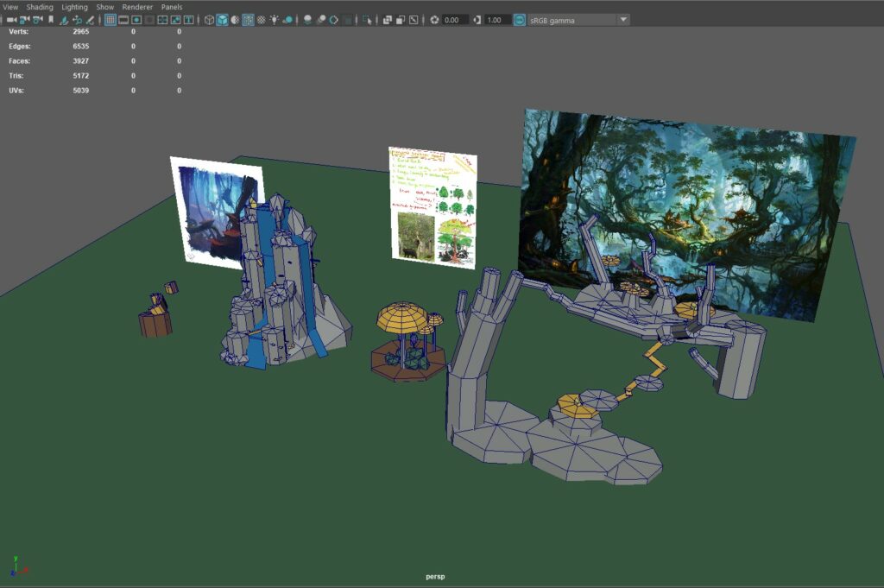
Task: Click the Screen Space Ambient Occlusion icon
Action: click(x=308, y=20)
